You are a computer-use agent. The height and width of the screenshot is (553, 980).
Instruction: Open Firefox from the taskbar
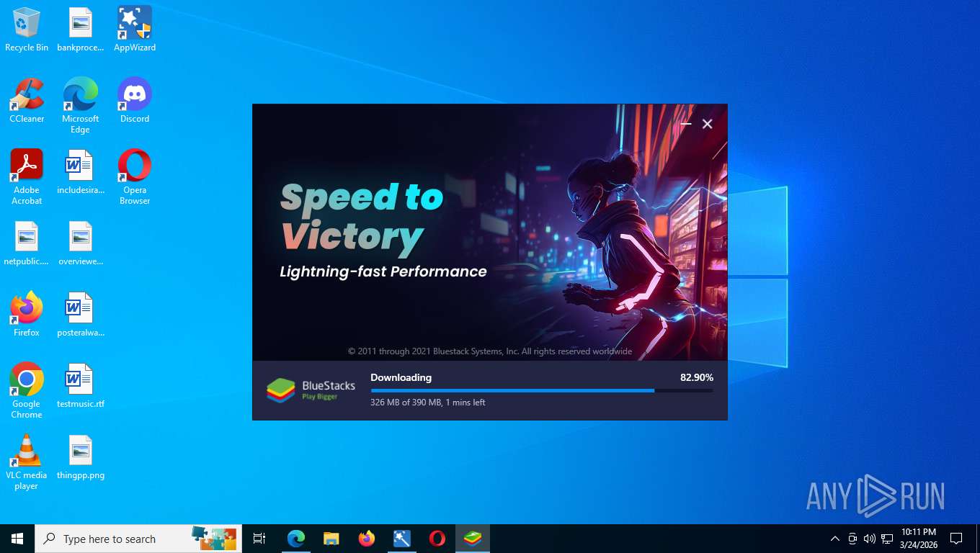point(367,539)
